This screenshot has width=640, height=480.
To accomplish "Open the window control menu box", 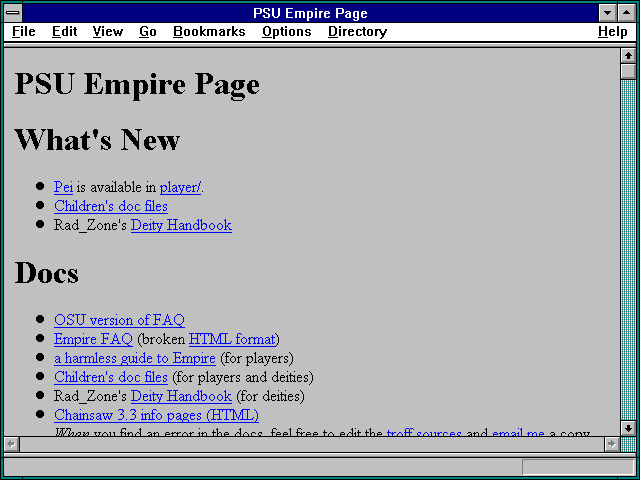I will click(13, 13).
